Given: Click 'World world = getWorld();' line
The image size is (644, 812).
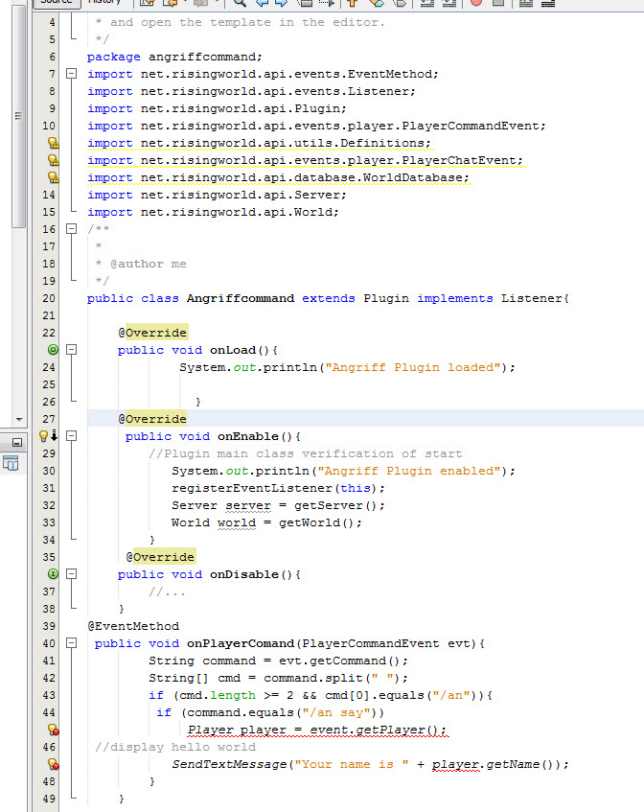Looking at the screenshot, I should tap(266, 523).
